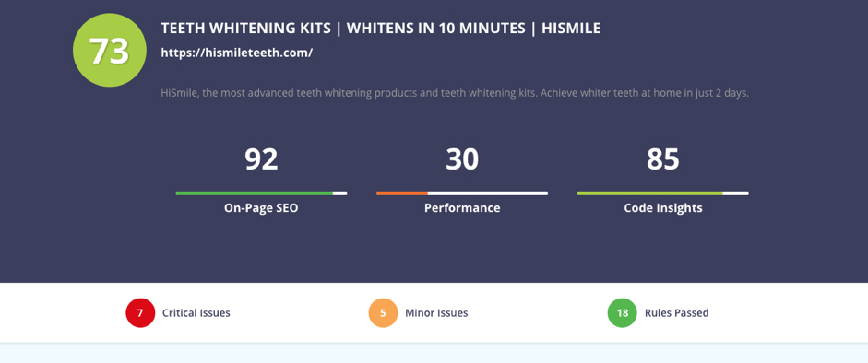Click the orange 5 minor issues badge
868x363 pixels.
pyautogui.click(x=383, y=312)
